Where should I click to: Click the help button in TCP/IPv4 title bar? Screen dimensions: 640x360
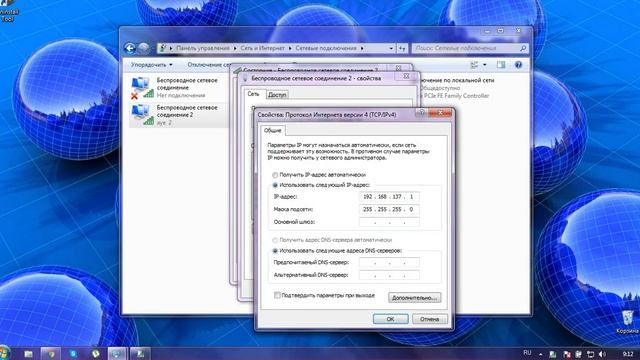coord(422,113)
